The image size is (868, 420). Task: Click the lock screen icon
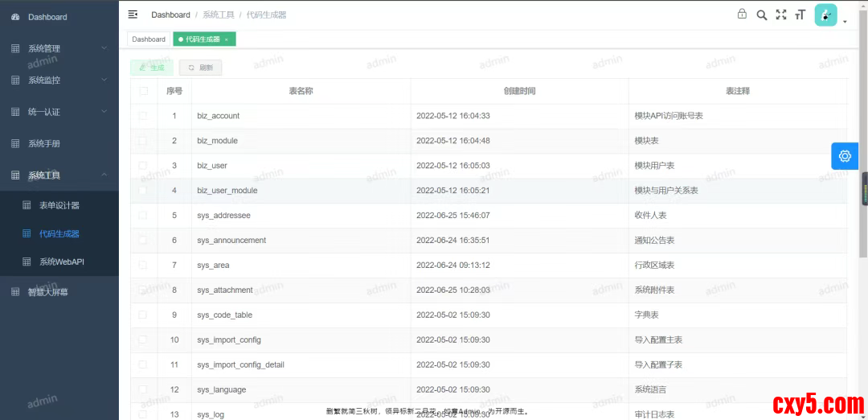[742, 14]
